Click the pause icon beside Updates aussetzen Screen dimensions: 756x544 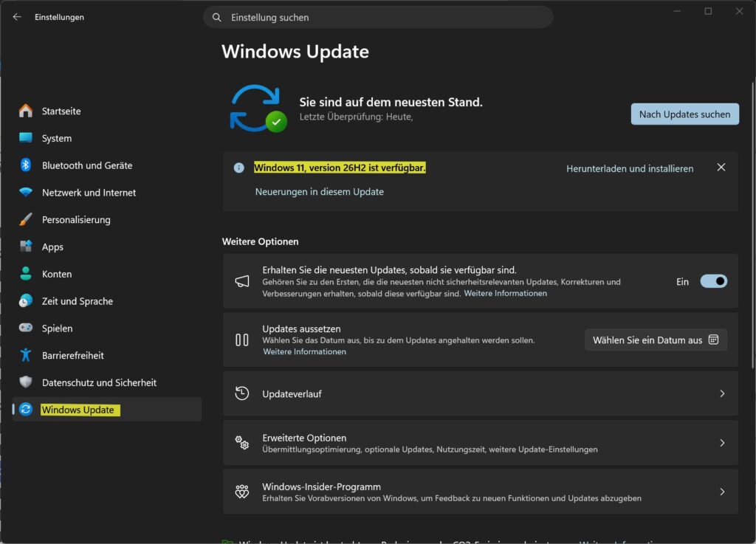tap(242, 340)
